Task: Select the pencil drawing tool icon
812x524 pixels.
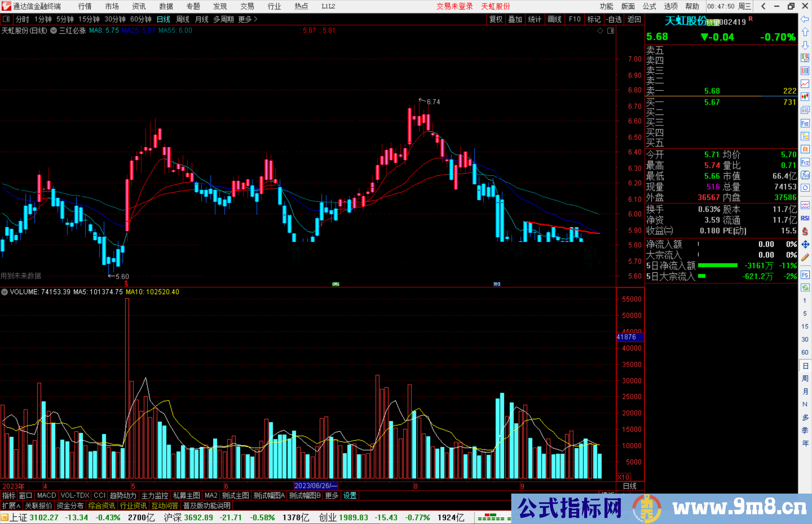Action: [805, 257]
